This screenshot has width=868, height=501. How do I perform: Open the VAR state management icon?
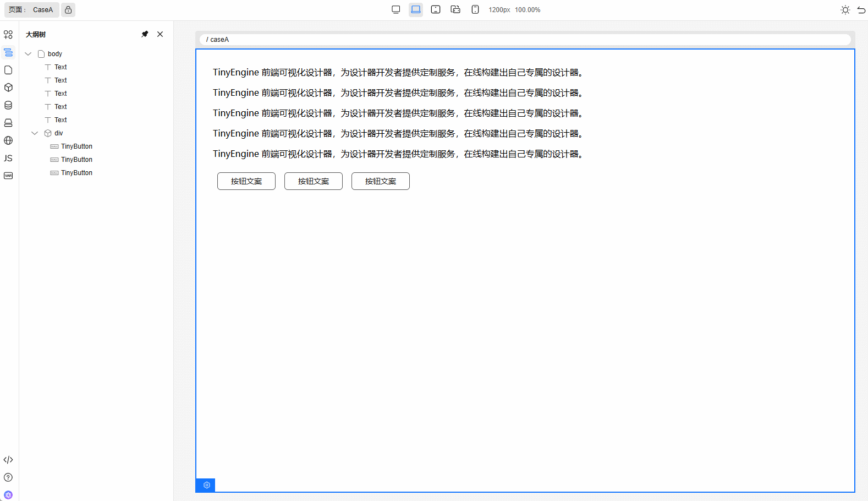pyautogui.click(x=8, y=176)
